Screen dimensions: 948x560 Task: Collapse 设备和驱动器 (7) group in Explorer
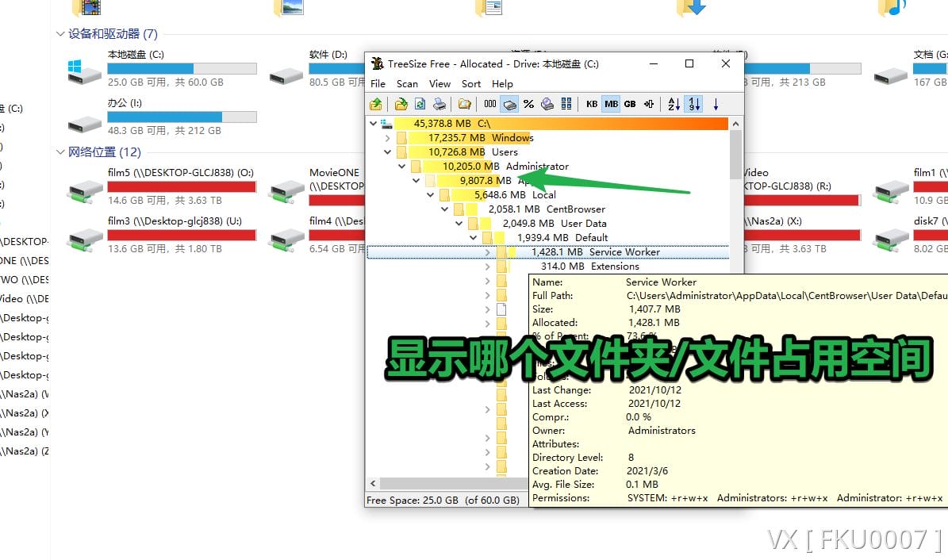[x=60, y=34]
